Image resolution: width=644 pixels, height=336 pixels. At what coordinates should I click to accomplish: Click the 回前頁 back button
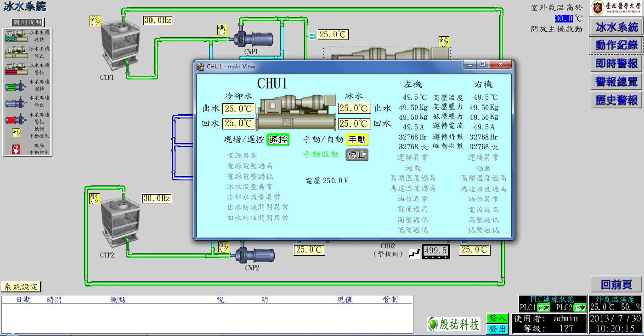click(x=616, y=285)
